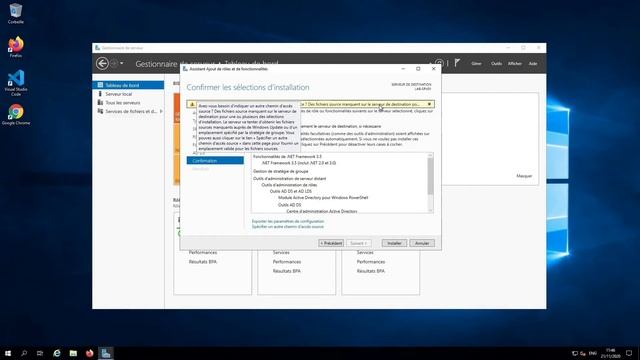This screenshot has width=640, height=360.
Task: Open the notification center in the taskbar
Action: (x=629, y=353)
